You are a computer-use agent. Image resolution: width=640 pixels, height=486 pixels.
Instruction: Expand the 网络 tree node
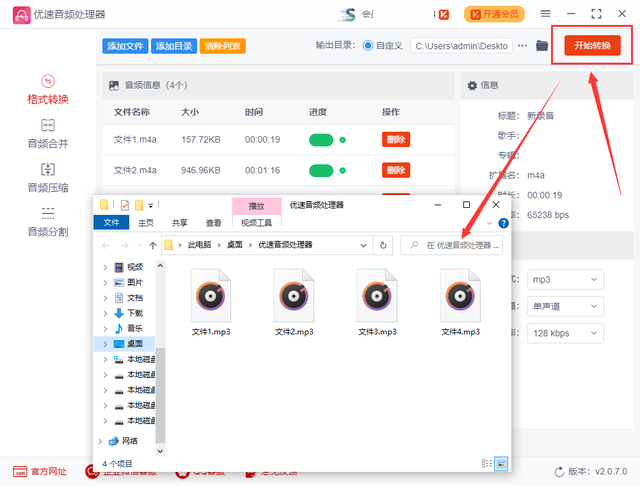[x=101, y=440]
